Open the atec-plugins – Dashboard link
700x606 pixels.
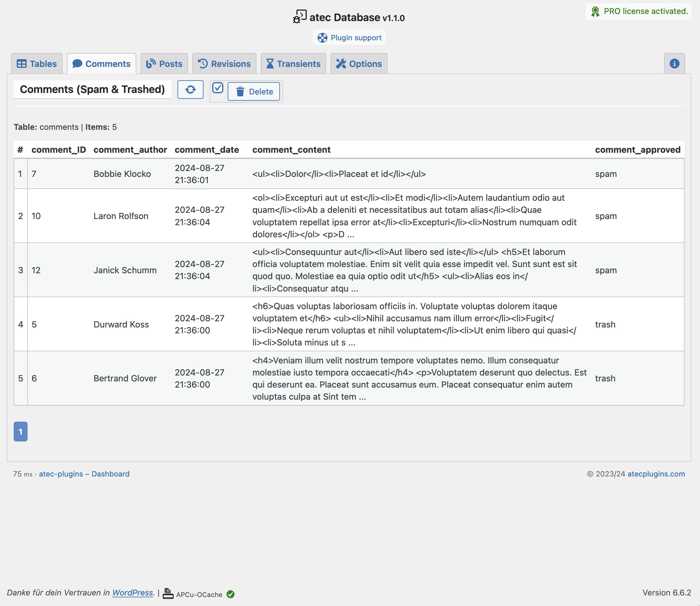click(x=84, y=474)
